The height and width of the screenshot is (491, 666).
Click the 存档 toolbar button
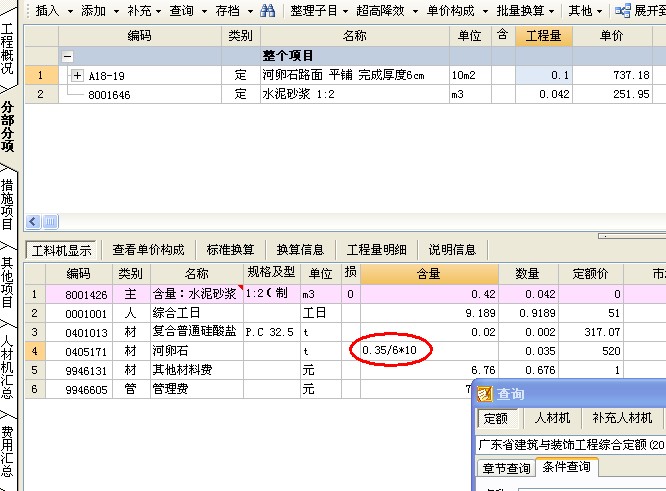point(228,11)
